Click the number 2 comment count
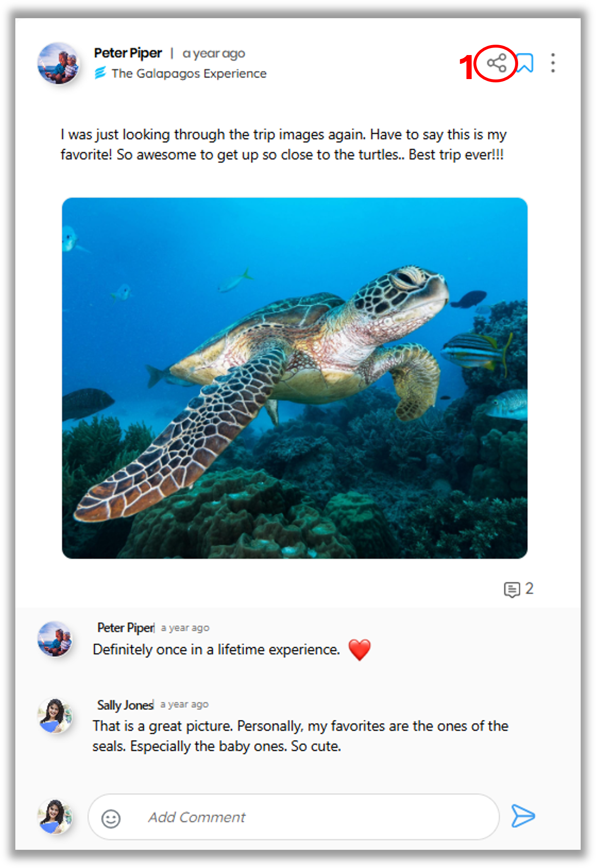Image resolution: width=596 pixels, height=868 pixels. pos(529,589)
